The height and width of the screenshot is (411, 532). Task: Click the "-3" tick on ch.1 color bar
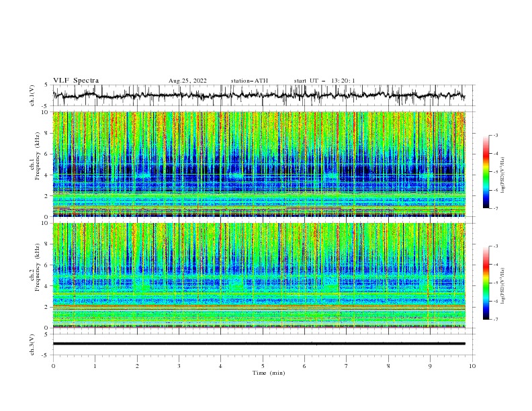[495, 135]
